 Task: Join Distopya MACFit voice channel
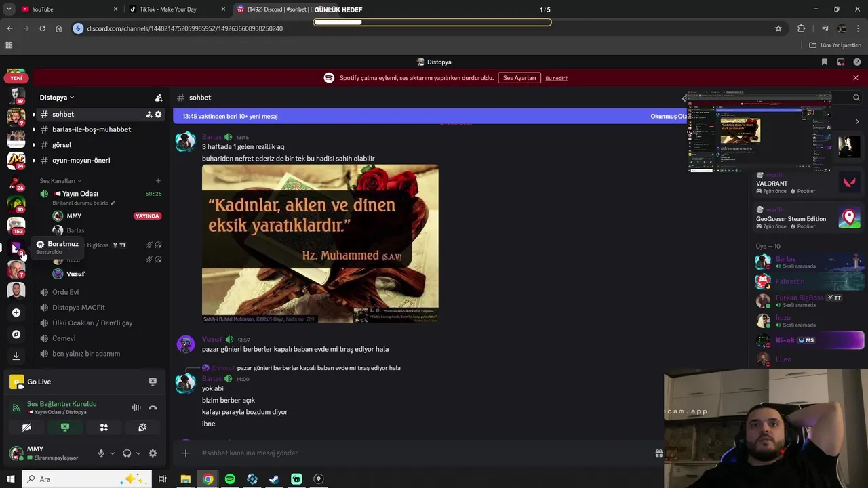click(x=79, y=308)
